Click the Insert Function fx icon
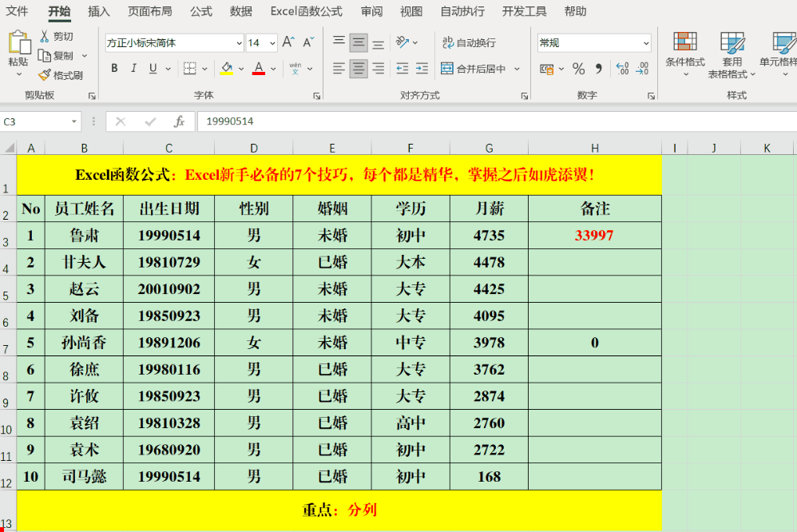The height and width of the screenshot is (532, 797). pyautogui.click(x=180, y=121)
